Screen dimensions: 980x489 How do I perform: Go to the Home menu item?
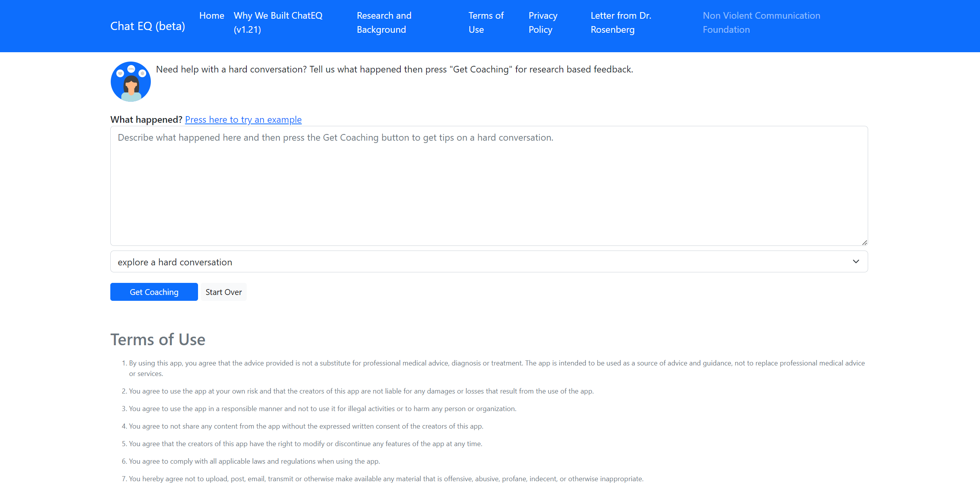click(211, 16)
